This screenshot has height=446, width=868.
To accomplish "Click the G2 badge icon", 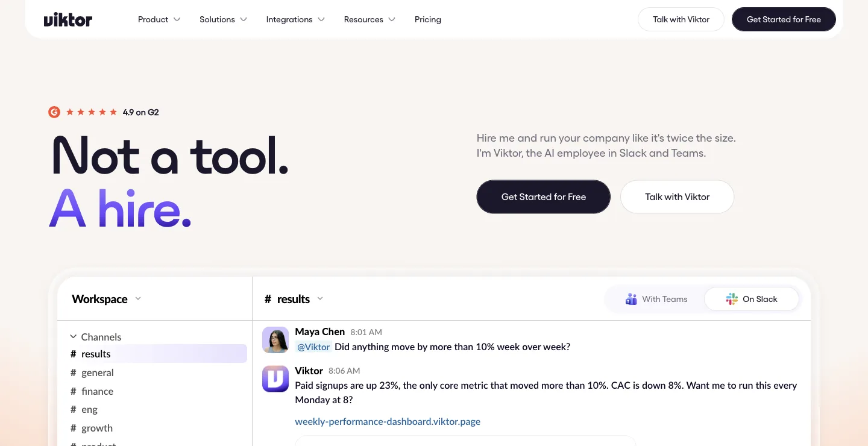I will pos(54,112).
